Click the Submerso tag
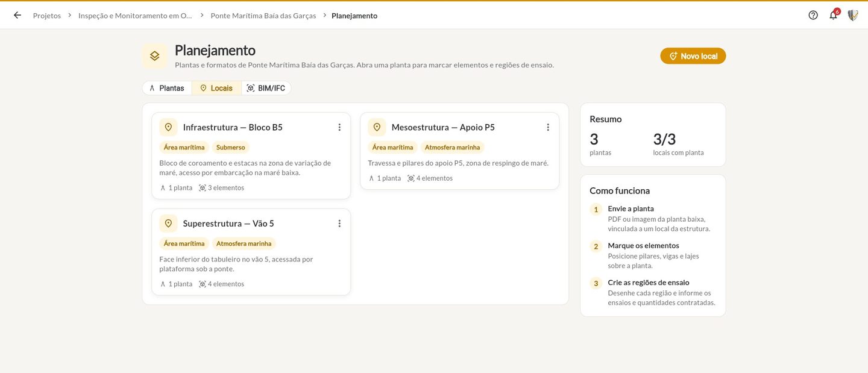The image size is (868, 373). click(x=231, y=147)
